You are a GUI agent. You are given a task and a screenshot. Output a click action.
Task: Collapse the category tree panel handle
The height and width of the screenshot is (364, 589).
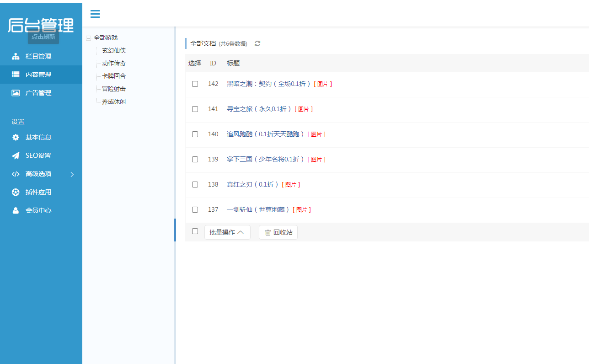point(175,230)
